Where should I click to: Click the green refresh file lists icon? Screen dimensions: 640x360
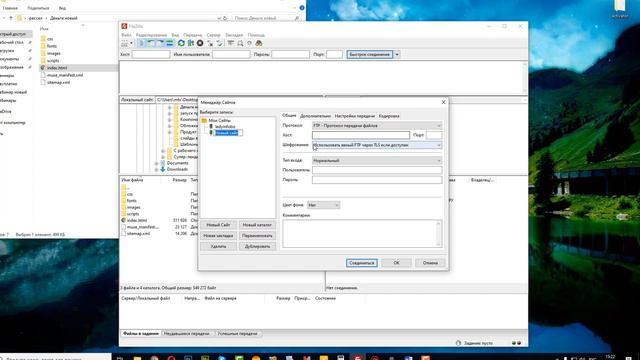point(181,43)
